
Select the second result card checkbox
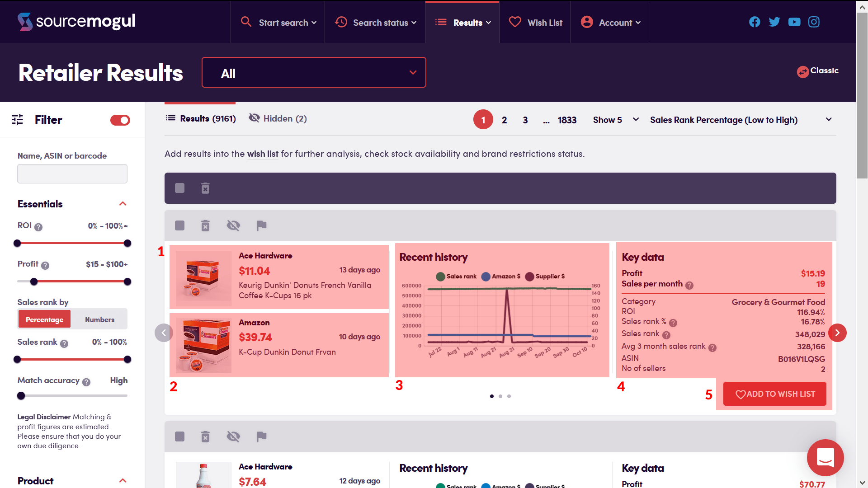[179, 436]
